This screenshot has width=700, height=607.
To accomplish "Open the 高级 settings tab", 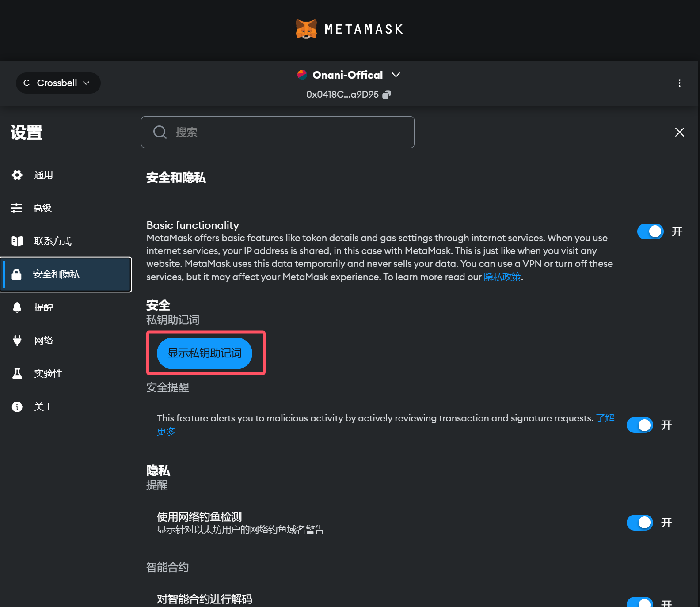I will (66, 208).
